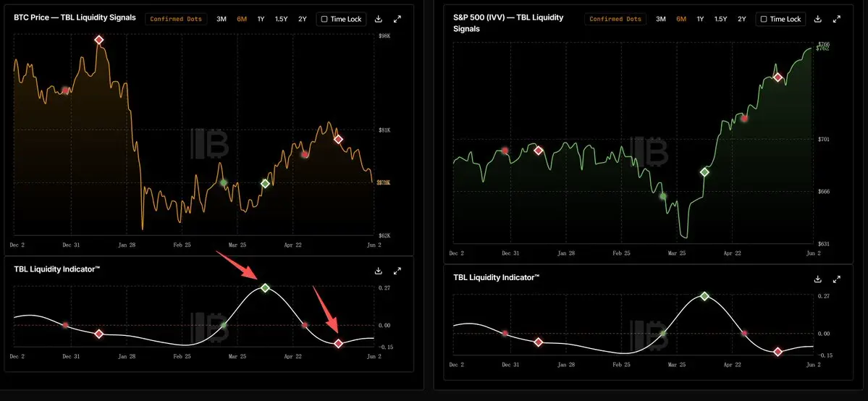Viewport: 868px width, 401px height.
Task: Select 2Y range on BTC chart
Action: 303,19
